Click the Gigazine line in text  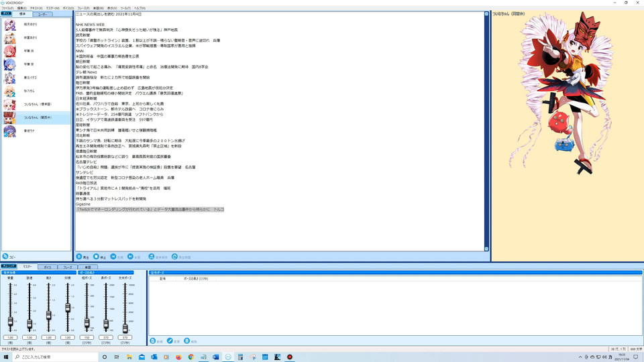(x=83, y=204)
